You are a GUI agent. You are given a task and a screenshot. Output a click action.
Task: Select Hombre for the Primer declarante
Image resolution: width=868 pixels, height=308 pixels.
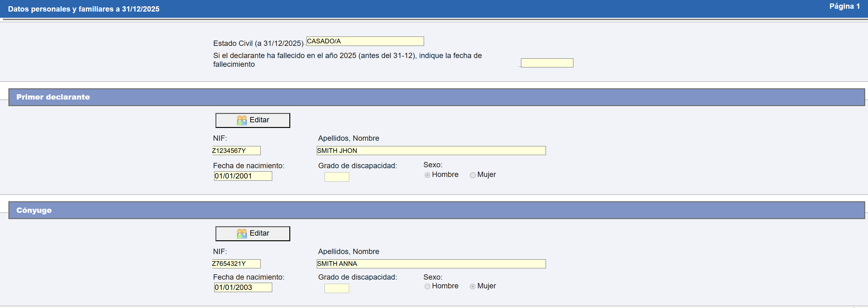coord(427,175)
